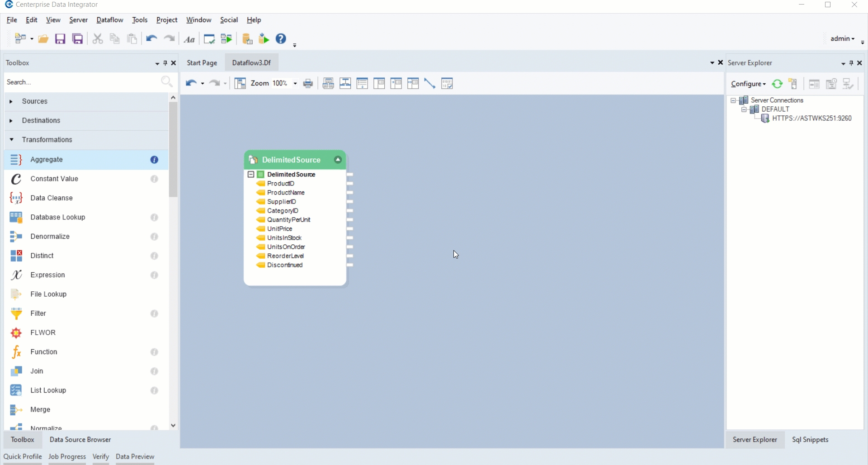Collapse the DelimitedSource tree node

click(251, 175)
